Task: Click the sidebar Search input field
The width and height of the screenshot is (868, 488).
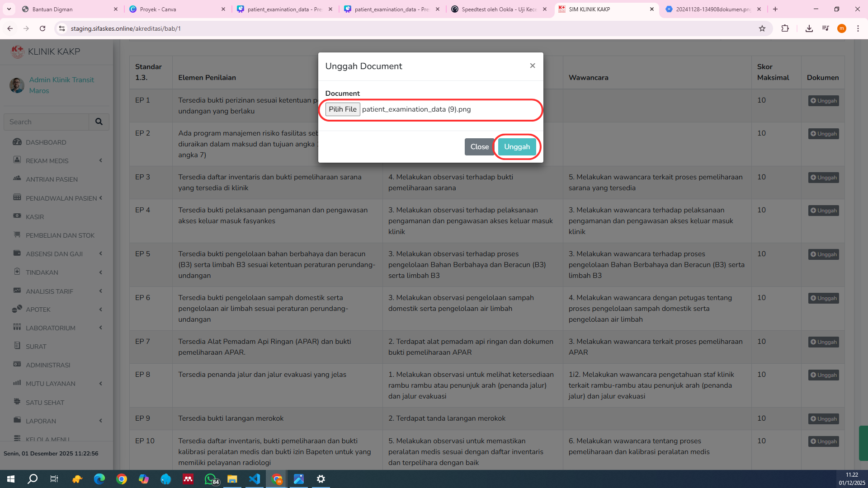Action: (x=47, y=122)
